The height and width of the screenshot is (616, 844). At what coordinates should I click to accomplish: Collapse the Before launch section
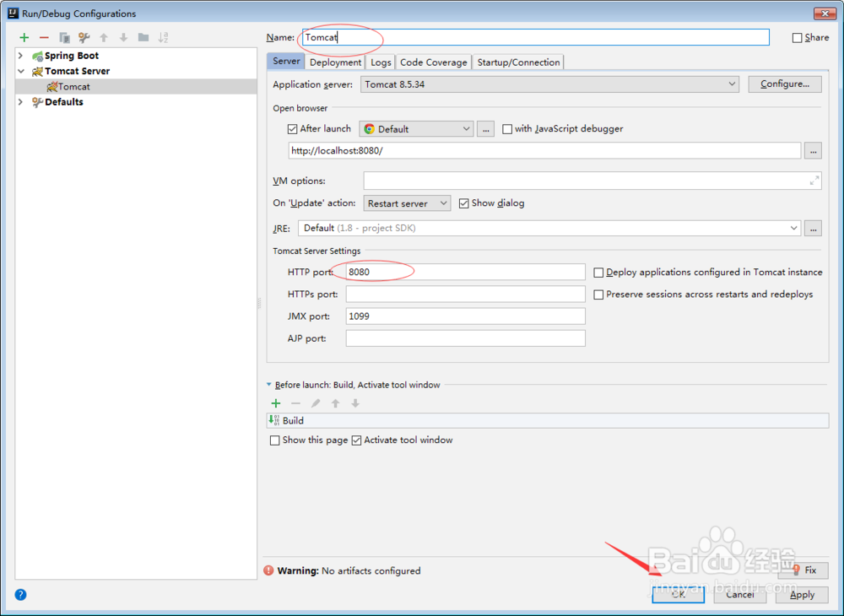269,385
